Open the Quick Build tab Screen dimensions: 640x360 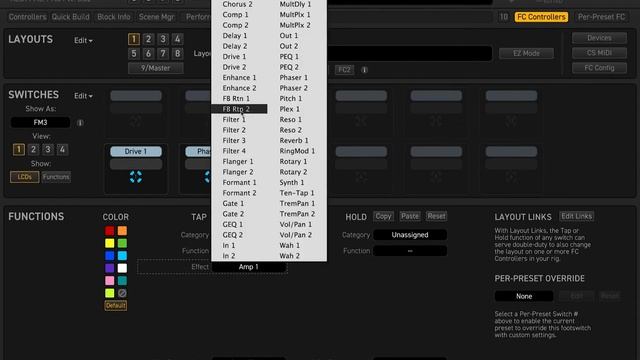[x=71, y=17]
